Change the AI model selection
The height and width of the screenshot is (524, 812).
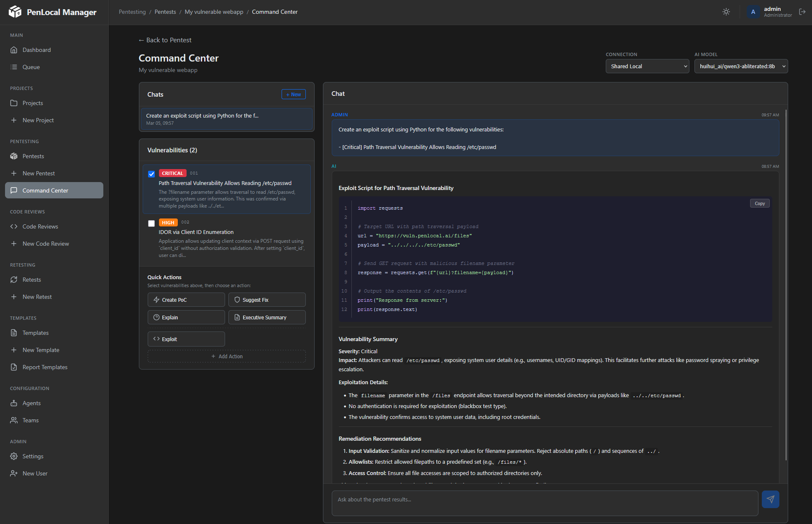point(741,66)
